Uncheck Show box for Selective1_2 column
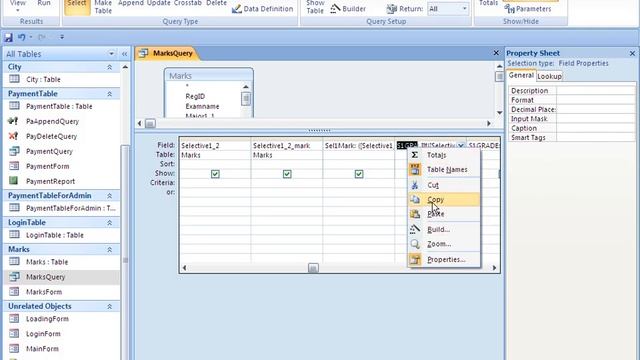The image size is (640, 360). pyautogui.click(x=215, y=174)
